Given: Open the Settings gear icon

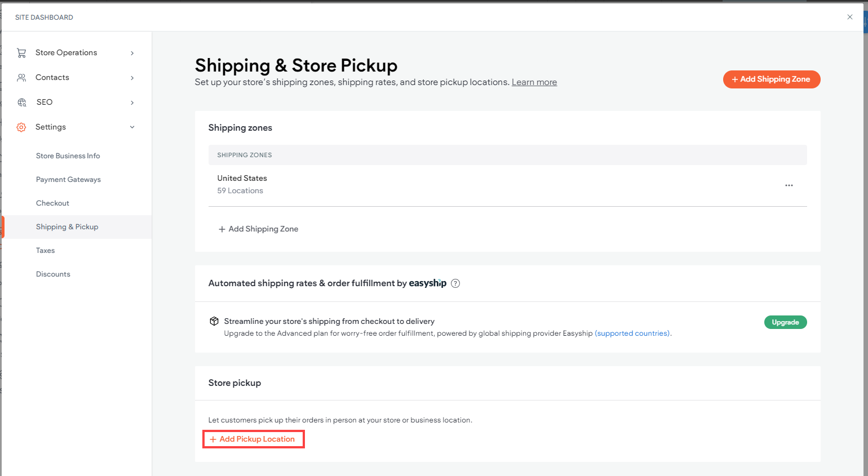Looking at the screenshot, I should tap(21, 127).
